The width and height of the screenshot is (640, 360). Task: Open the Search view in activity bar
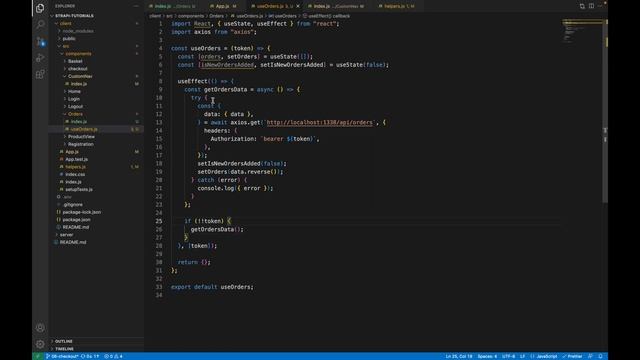(40, 24)
